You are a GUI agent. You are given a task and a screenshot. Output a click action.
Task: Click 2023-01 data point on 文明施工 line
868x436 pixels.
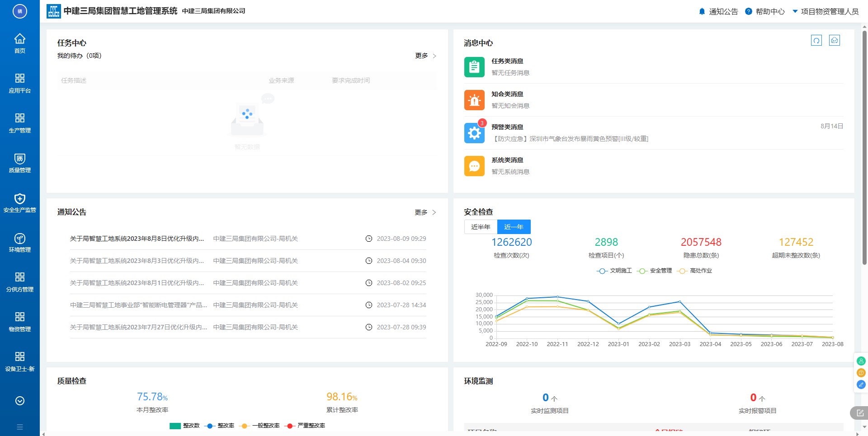pyautogui.click(x=618, y=323)
